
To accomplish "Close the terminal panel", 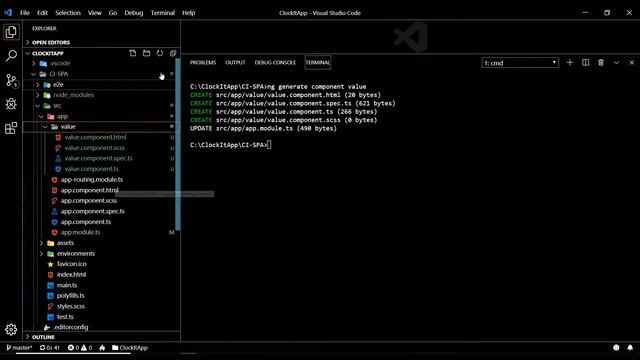I will pyautogui.click(x=631, y=62).
